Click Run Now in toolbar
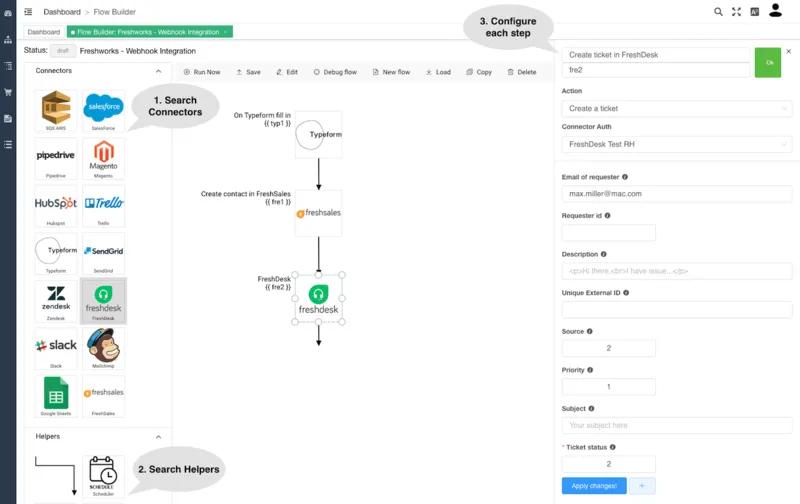The image size is (800, 504). coord(202,72)
